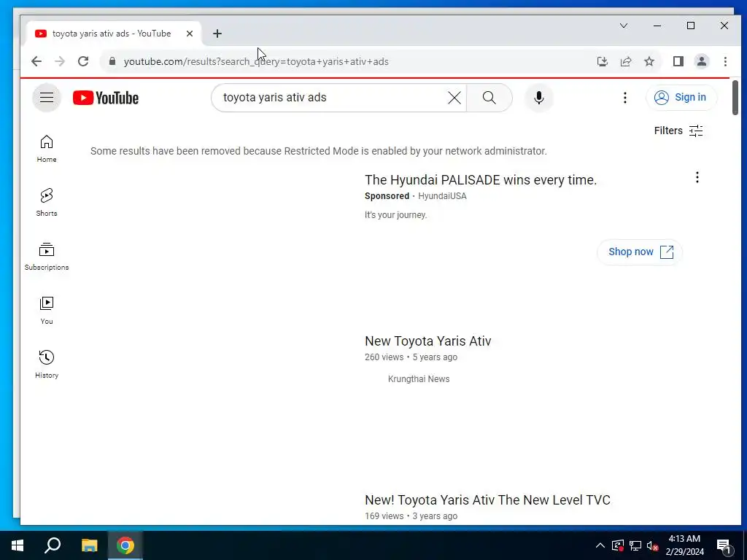This screenshot has height=560, width=747.
Task: Toggle Chrome side panel
Action: coord(678,61)
